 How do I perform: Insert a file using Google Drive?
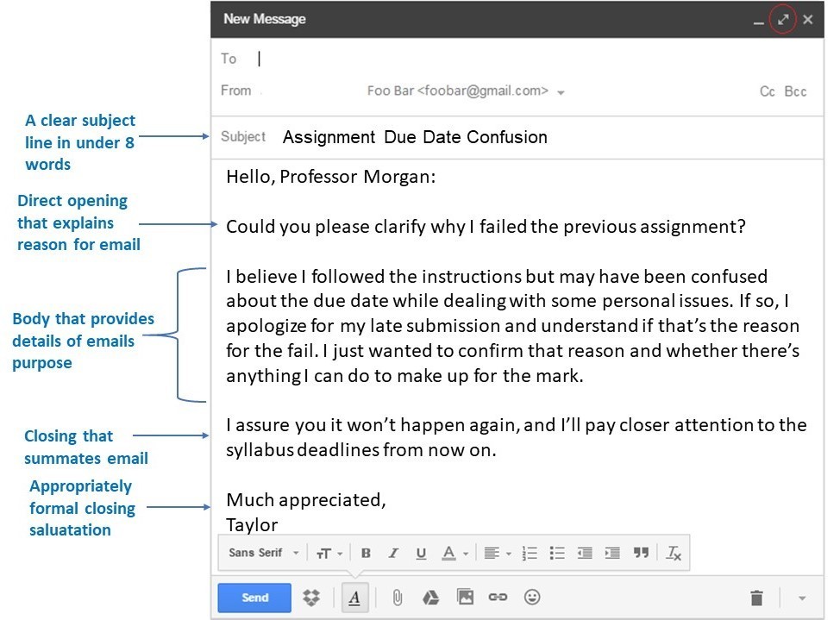[431, 597]
